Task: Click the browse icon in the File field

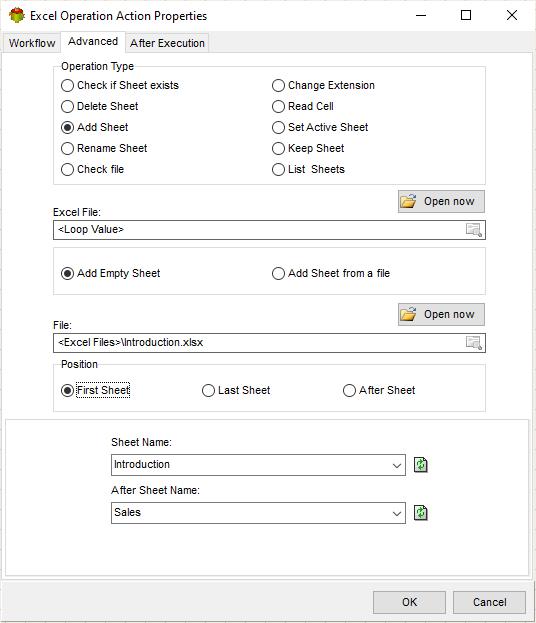Action: 474,342
